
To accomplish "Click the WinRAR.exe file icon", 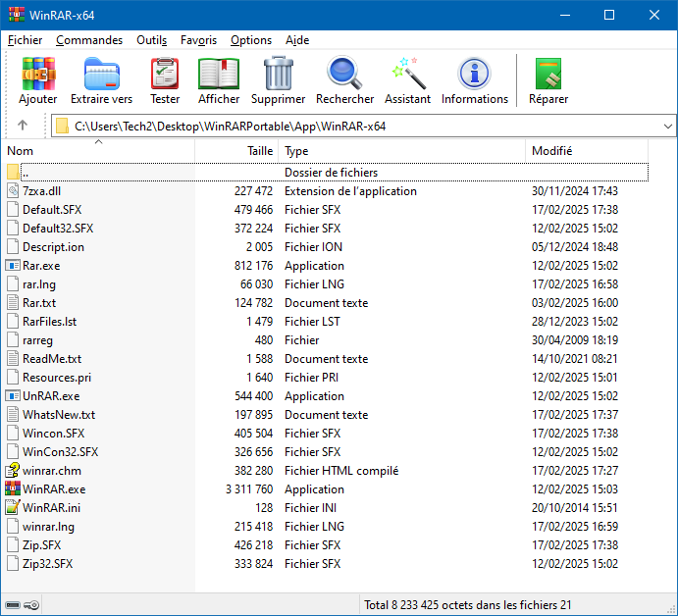I will (x=13, y=488).
